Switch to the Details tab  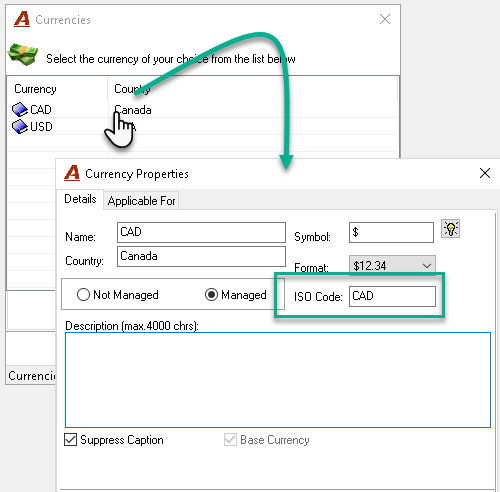[x=80, y=199]
